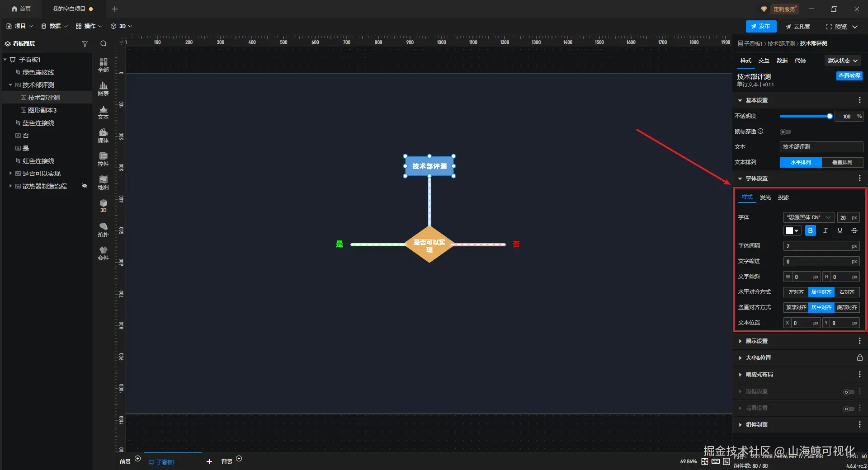Click the search magnifier icon

click(x=104, y=44)
